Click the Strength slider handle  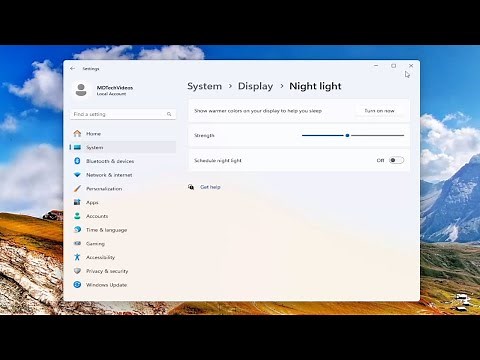point(347,135)
